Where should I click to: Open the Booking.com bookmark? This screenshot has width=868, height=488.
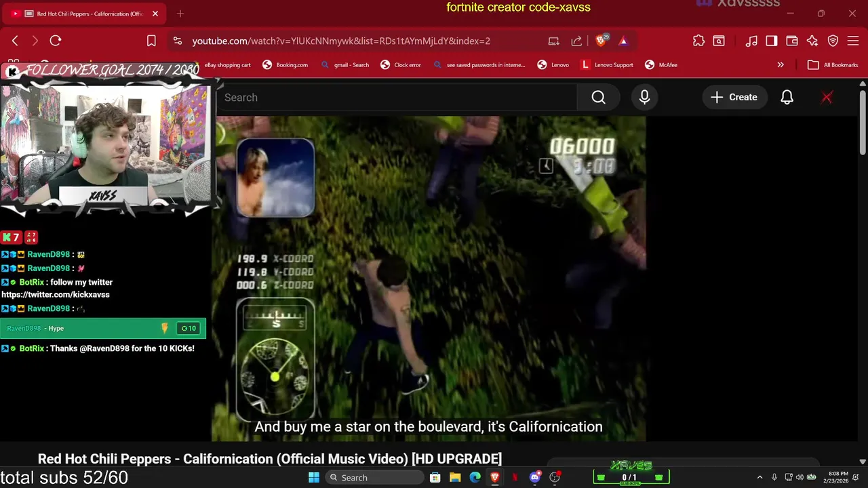click(x=285, y=65)
